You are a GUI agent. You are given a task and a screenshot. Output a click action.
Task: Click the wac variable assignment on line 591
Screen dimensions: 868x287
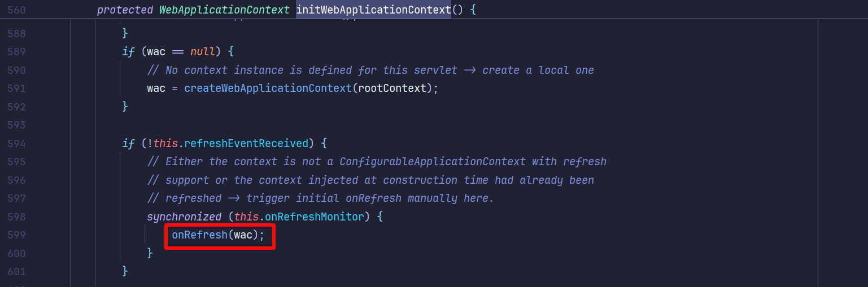pos(156,89)
